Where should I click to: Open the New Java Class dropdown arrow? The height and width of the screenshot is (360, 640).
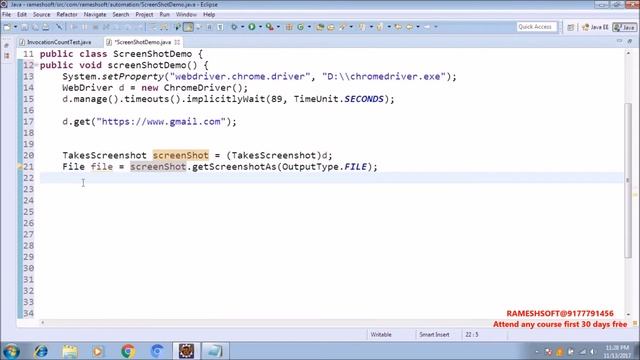pos(309,27)
